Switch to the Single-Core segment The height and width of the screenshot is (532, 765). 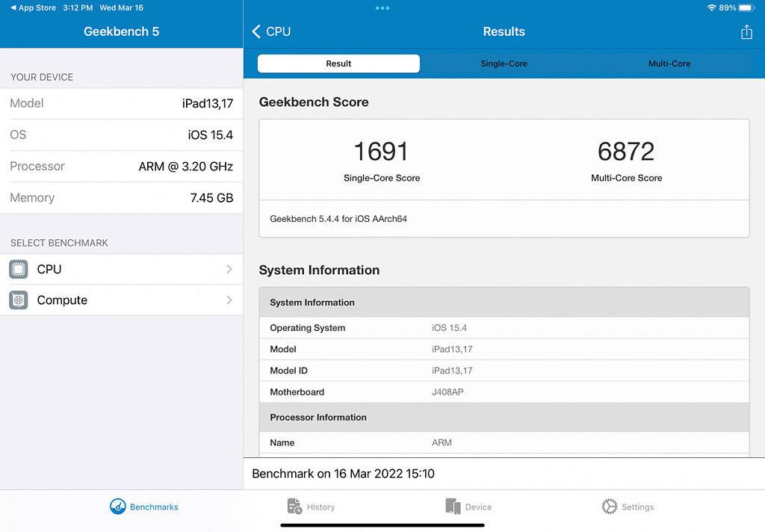[504, 64]
